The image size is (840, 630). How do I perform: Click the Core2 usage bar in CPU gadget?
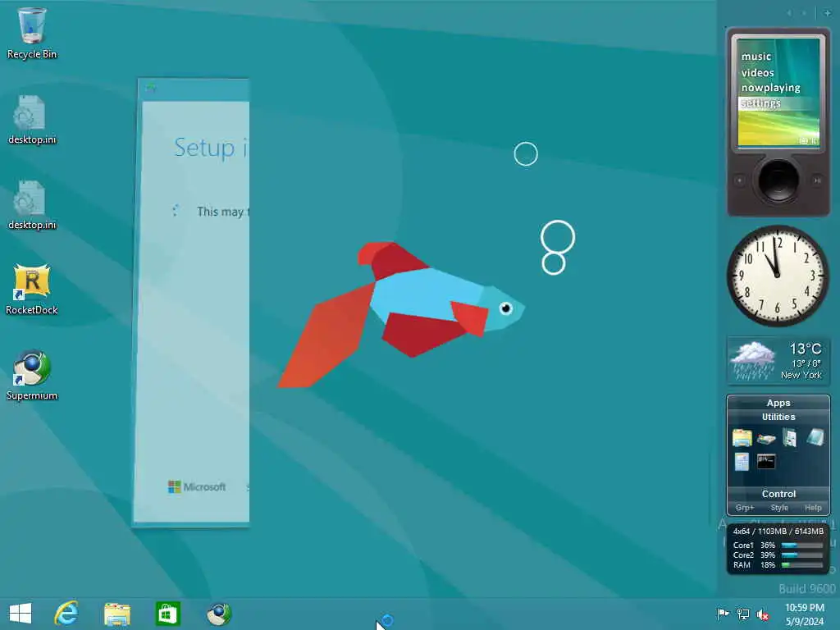coord(802,555)
